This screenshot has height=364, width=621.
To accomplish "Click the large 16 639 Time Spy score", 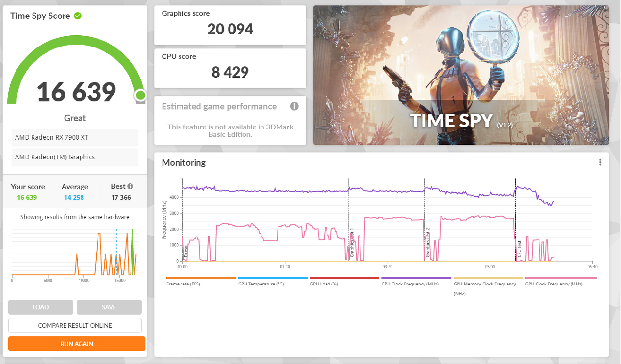I will click(x=76, y=92).
